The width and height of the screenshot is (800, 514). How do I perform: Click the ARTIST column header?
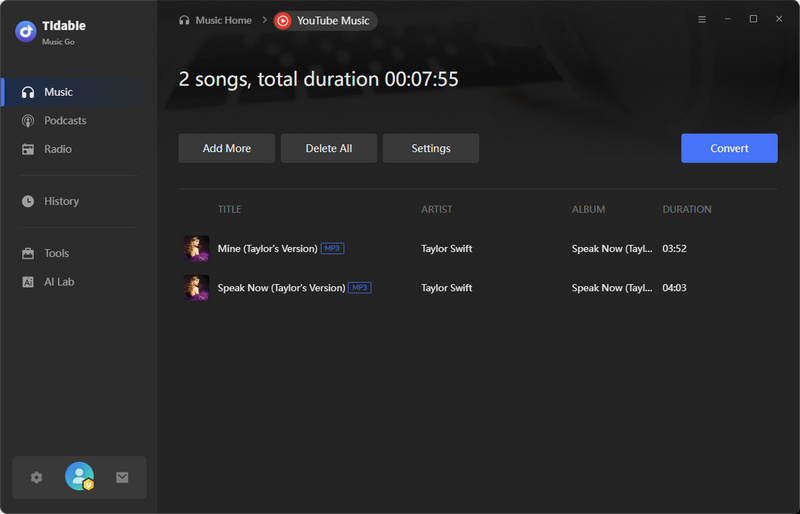click(437, 209)
